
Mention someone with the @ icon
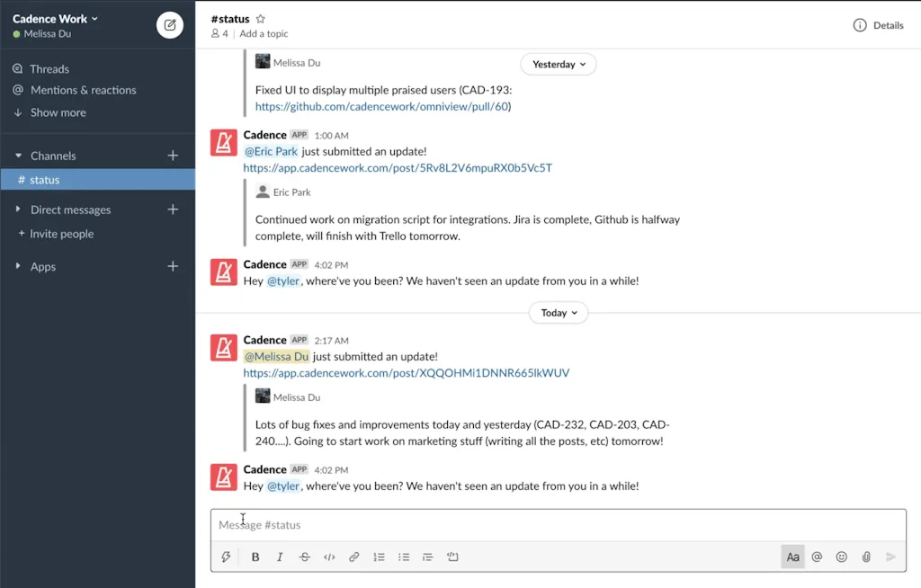click(817, 557)
